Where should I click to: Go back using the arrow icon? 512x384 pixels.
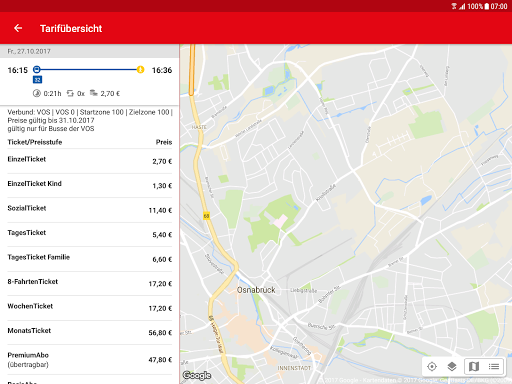[18, 28]
